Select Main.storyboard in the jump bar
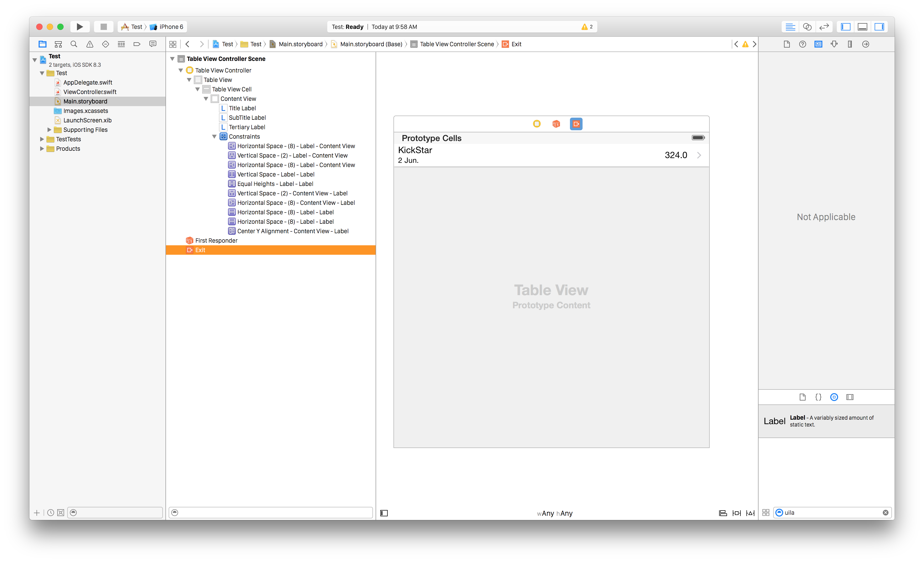Image resolution: width=924 pixels, height=562 pixels. point(296,44)
